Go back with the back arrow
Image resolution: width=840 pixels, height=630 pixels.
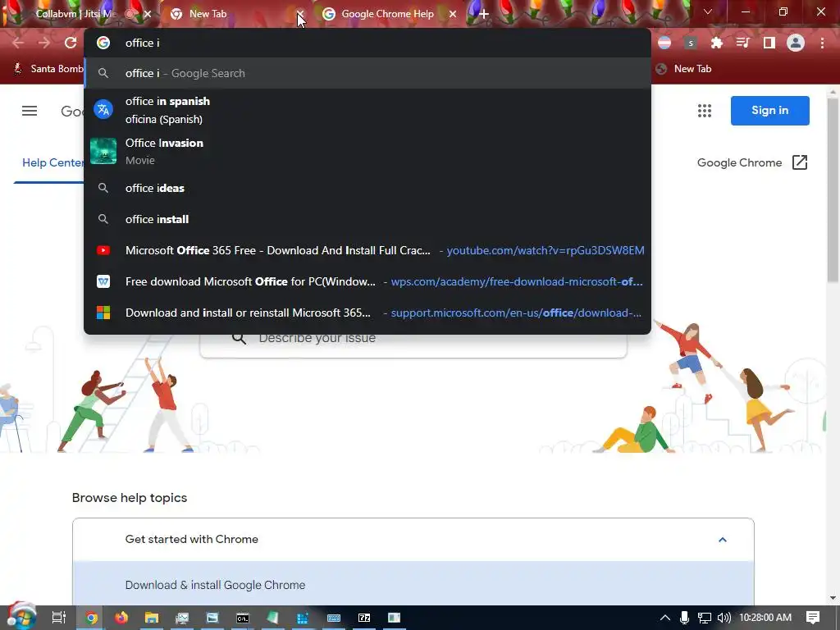point(18,43)
